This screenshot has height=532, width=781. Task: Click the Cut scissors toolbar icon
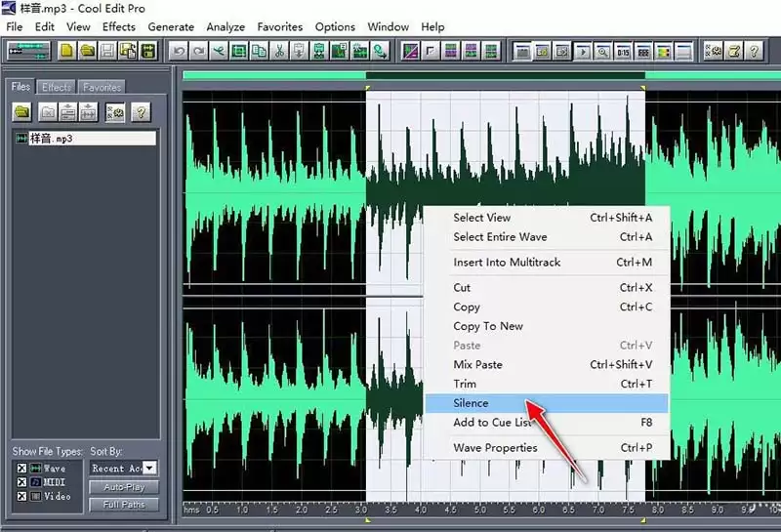tap(279, 51)
